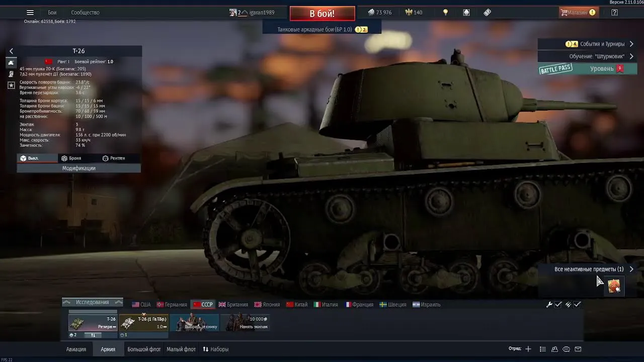Click the 73 976 Silver Lions balance
644x362 pixels.
pyautogui.click(x=379, y=13)
